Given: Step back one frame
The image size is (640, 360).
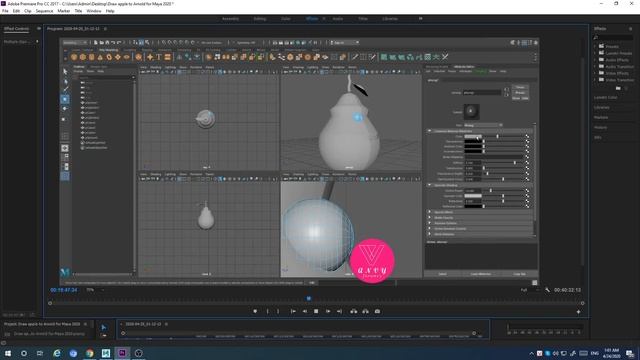Looking at the screenshot, I should 304,311.
